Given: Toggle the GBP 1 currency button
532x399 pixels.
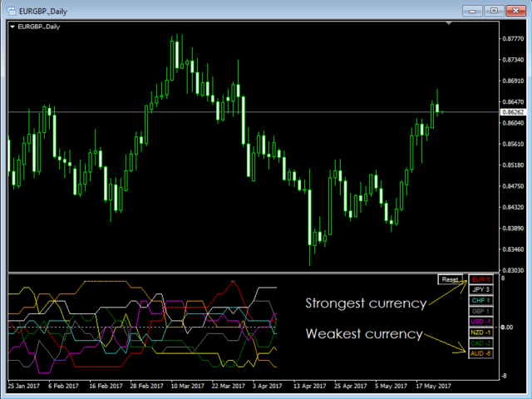Looking at the screenshot, I should click(x=480, y=311).
